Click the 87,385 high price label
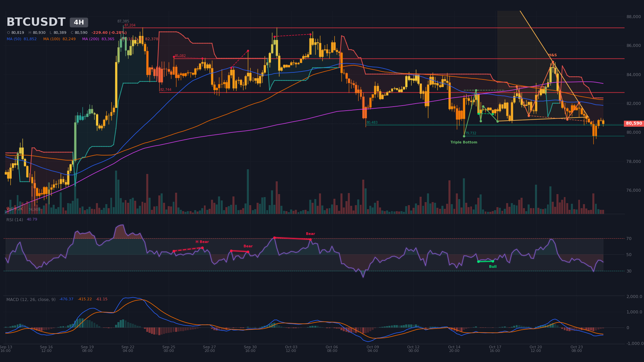The image size is (644, 362). pyautogui.click(x=123, y=21)
